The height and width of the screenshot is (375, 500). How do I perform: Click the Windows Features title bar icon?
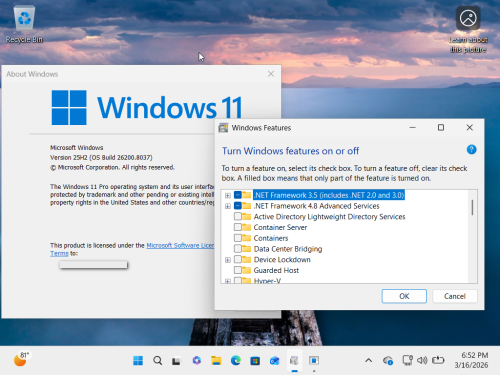(223, 128)
